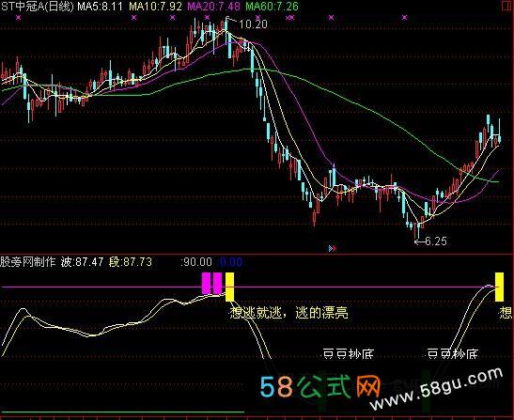This screenshot has height=420, width=514.
Task: Click the 股旁网制作 indicator name
Action: click(28, 262)
